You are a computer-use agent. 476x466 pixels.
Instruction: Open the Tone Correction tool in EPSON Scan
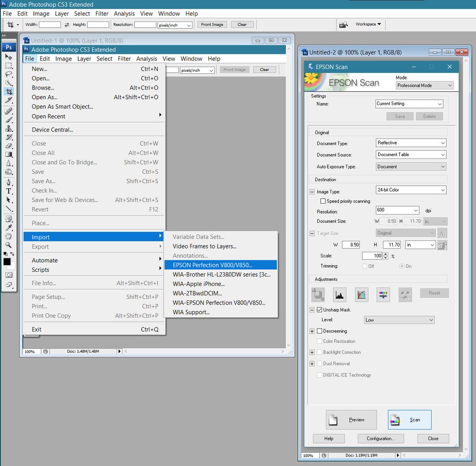point(361,294)
